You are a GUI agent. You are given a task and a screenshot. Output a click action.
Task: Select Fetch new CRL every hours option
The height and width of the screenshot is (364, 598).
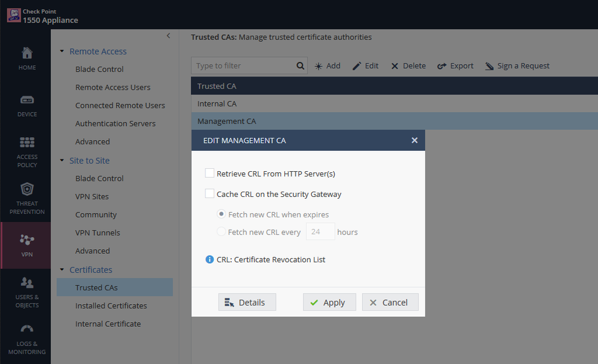click(221, 232)
